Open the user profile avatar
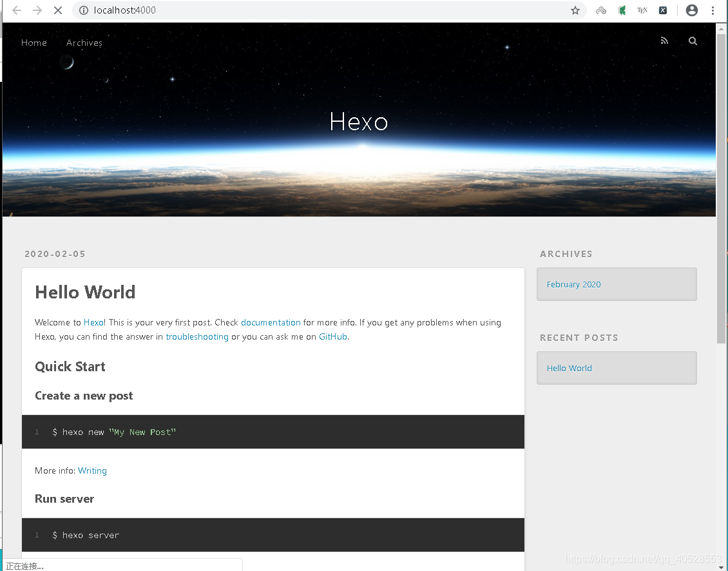This screenshot has height=571, width=728. tap(692, 10)
